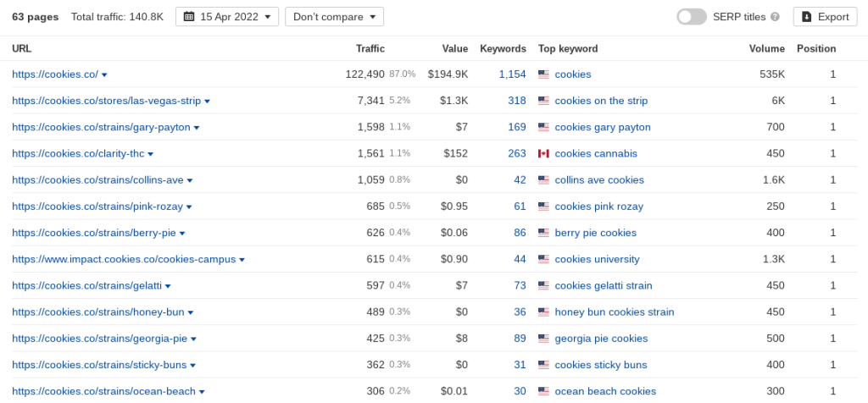Expand caret for georgia-pie URL
The height and width of the screenshot is (403, 868).
point(194,339)
